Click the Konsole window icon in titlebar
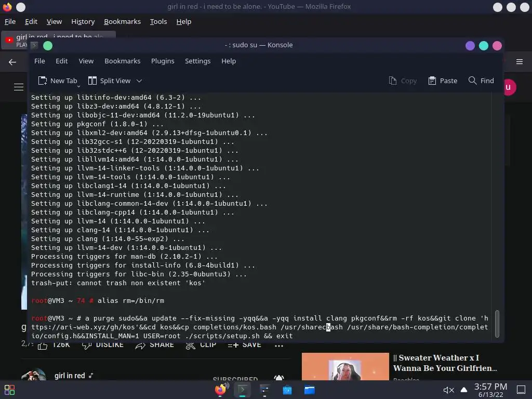 pos(34,45)
